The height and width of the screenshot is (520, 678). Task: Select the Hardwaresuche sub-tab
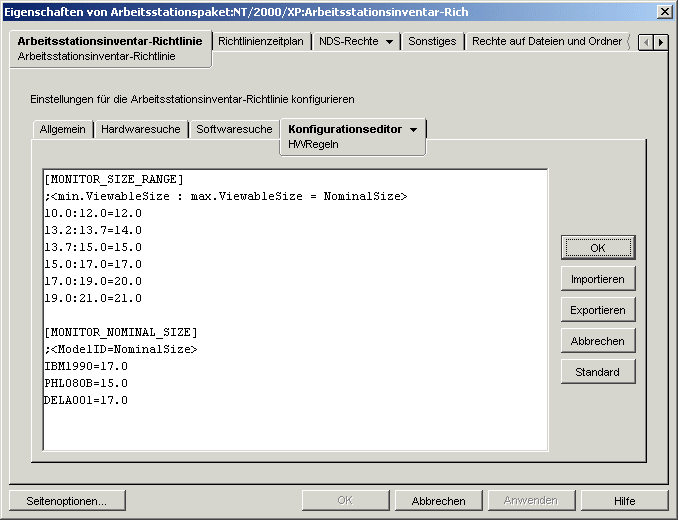point(141,129)
